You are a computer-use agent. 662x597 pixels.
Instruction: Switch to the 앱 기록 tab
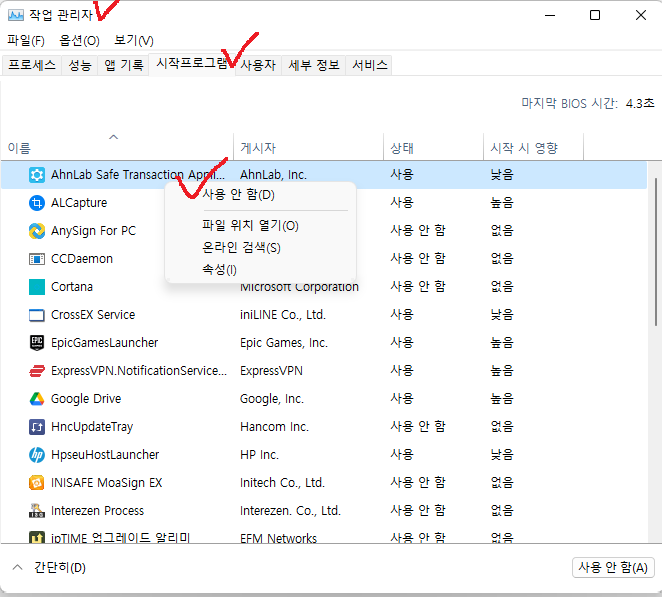coord(124,65)
